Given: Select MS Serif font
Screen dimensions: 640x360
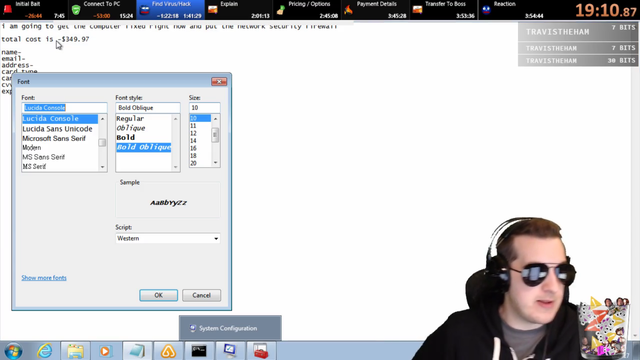Looking at the screenshot, I should pos(60,166).
